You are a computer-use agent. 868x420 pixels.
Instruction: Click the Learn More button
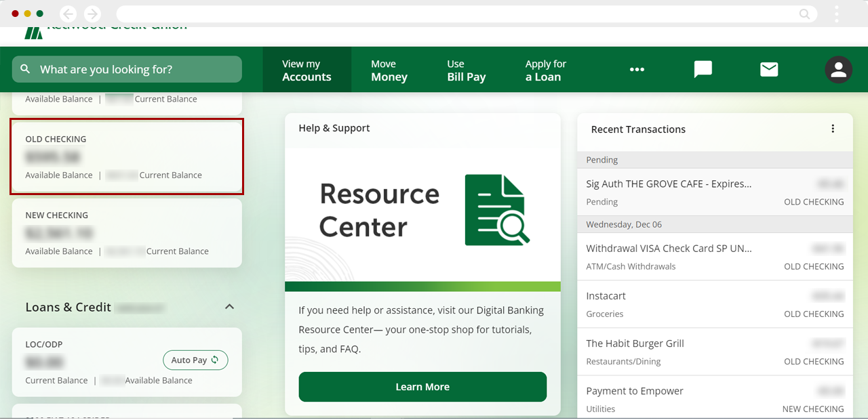tap(422, 387)
